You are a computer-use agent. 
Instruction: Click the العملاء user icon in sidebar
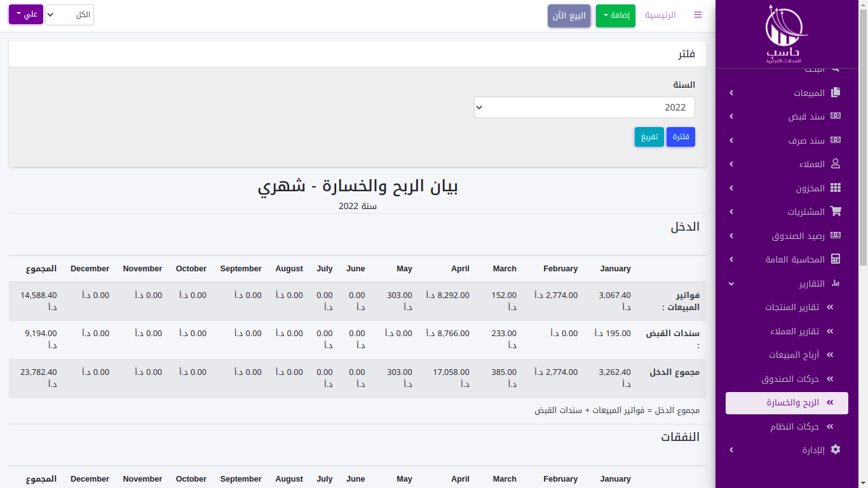tap(836, 164)
